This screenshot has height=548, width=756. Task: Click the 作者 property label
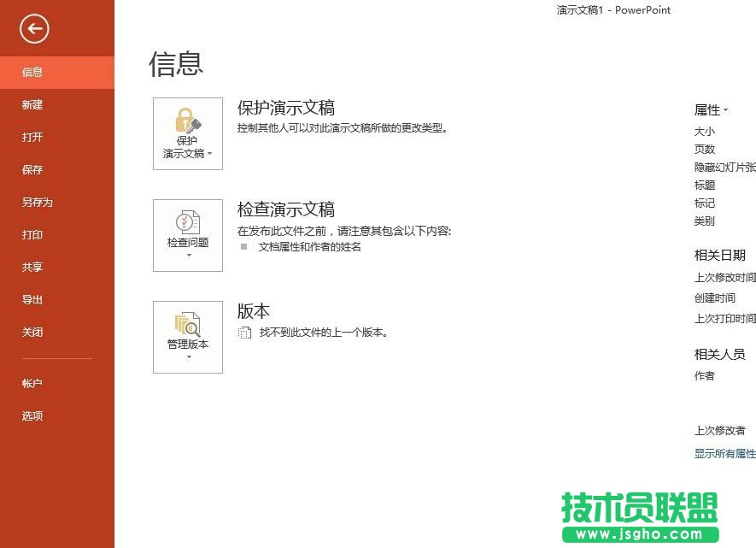[705, 376]
